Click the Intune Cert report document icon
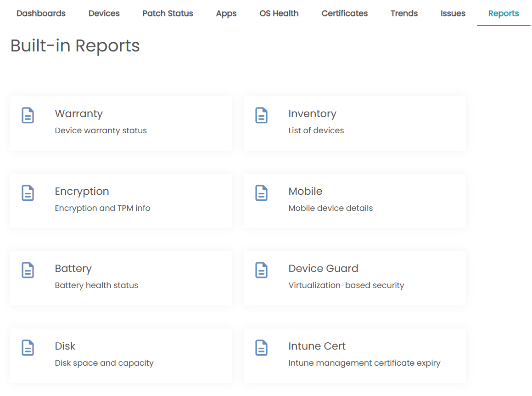Screen dimensions: 532x396 click(x=261, y=348)
